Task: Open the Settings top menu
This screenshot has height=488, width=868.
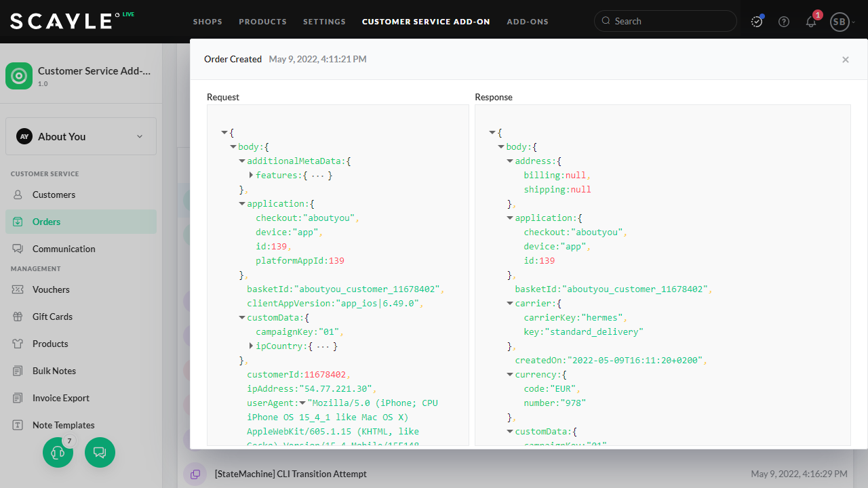Action: point(324,22)
